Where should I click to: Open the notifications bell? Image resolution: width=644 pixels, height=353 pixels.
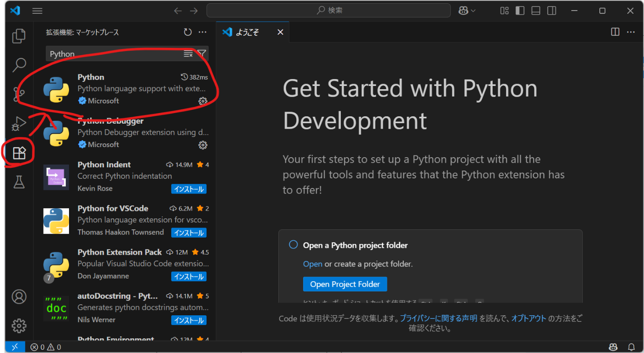tap(631, 347)
